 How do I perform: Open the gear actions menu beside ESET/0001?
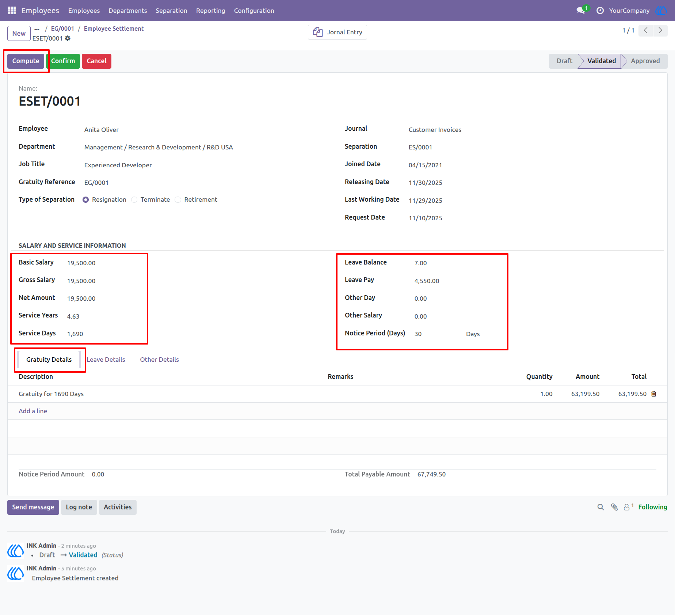click(x=68, y=38)
